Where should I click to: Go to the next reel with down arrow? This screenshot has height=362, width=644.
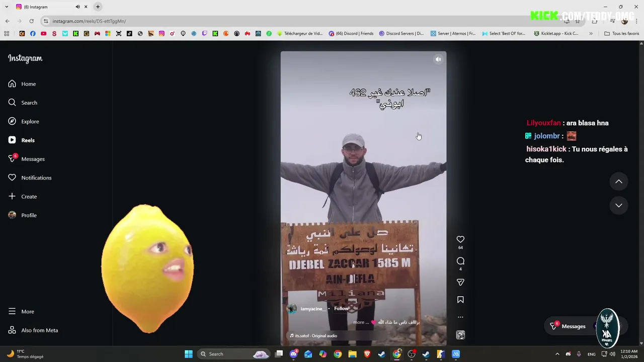click(619, 205)
